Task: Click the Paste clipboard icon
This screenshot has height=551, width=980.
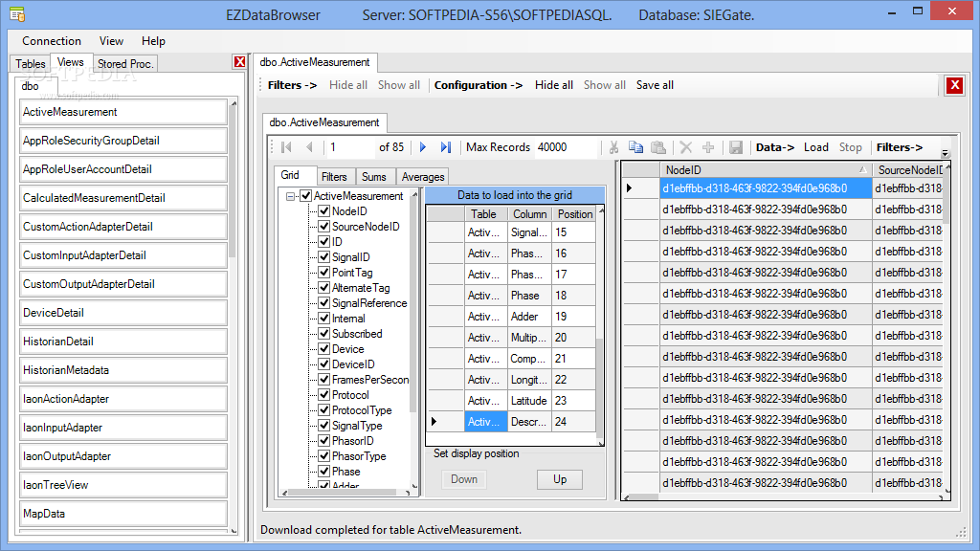Action: [658, 147]
